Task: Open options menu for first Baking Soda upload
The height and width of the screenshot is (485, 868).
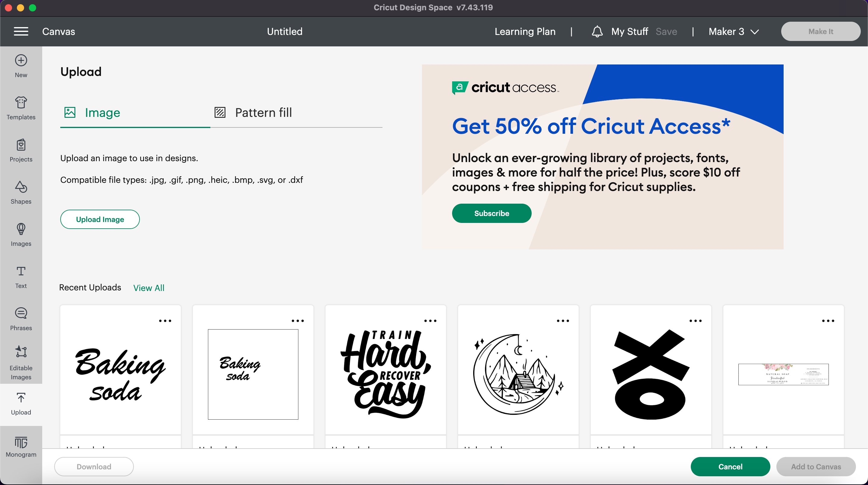Action: [x=165, y=321]
